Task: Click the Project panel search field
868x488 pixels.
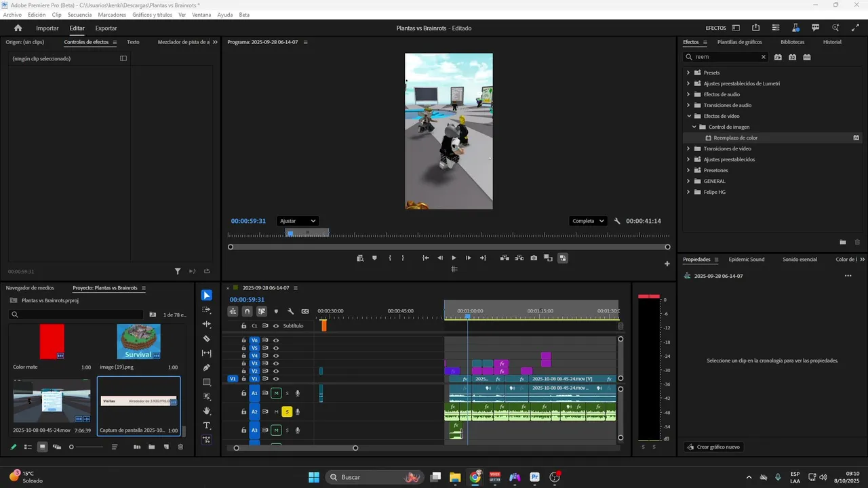Action: 77,314
